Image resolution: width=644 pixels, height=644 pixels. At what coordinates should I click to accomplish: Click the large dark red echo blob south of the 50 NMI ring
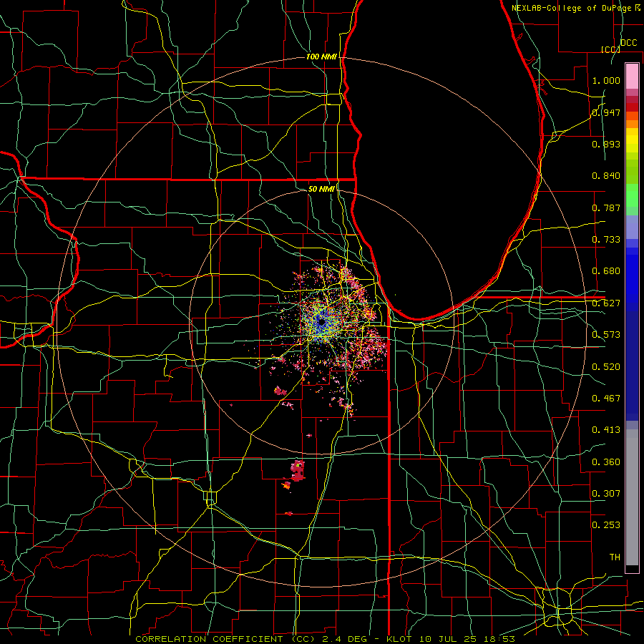(x=298, y=470)
